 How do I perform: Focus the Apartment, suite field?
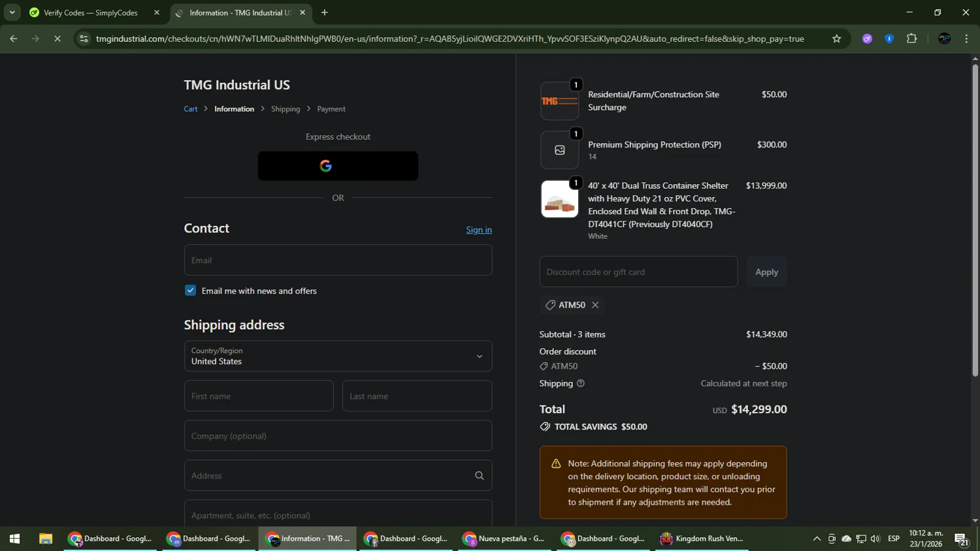pos(338,514)
